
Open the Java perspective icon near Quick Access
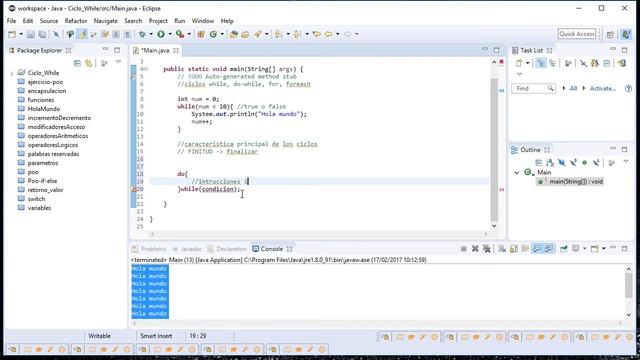click(x=626, y=34)
